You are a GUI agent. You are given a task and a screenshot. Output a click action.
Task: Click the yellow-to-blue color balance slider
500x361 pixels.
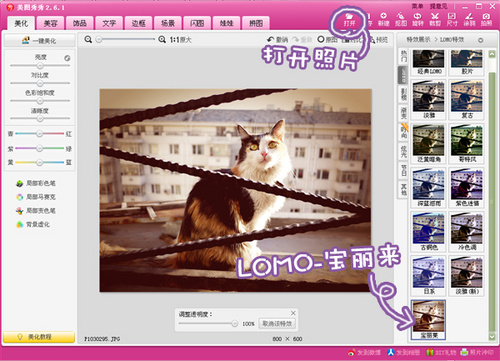click(x=39, y=162)
